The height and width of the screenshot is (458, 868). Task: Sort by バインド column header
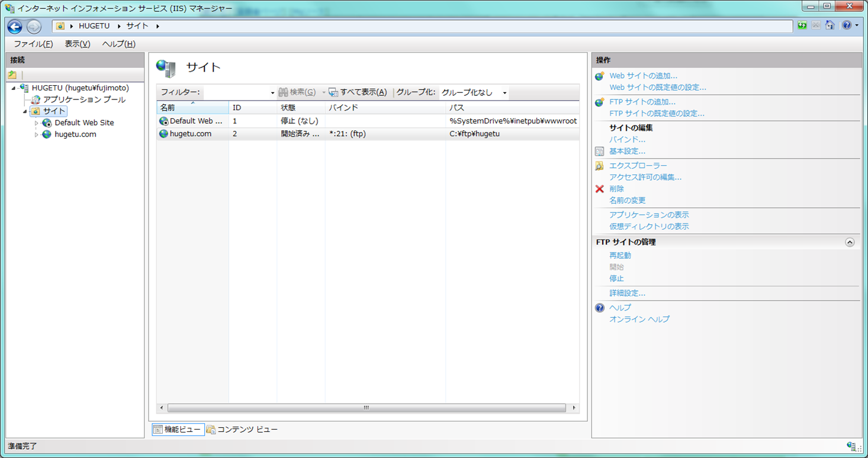(x=385, y=108)
